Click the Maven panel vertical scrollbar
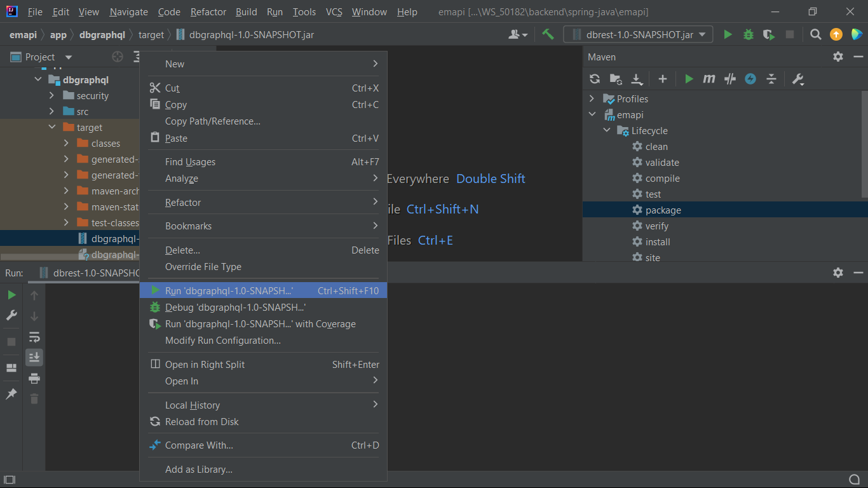868x488 pixels. pyautogui.click(x=864, y=145)
